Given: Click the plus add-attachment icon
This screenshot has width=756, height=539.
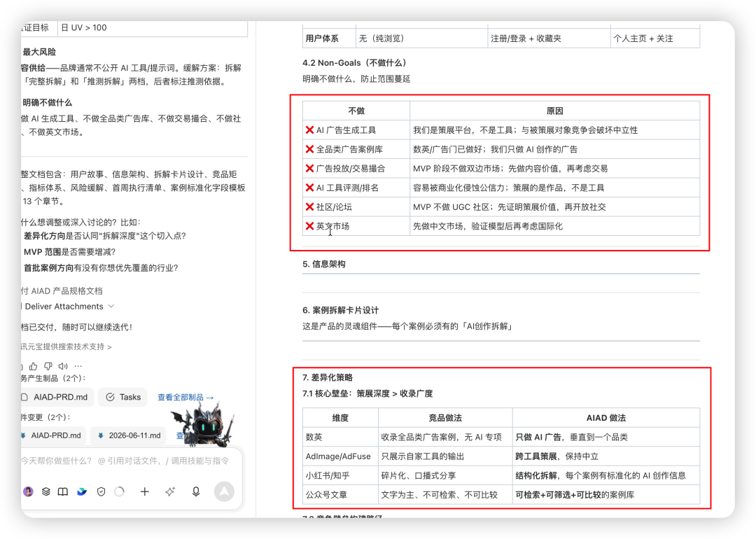Looking at the screenshot, I should pyautogui.click(x=145, y=491).
